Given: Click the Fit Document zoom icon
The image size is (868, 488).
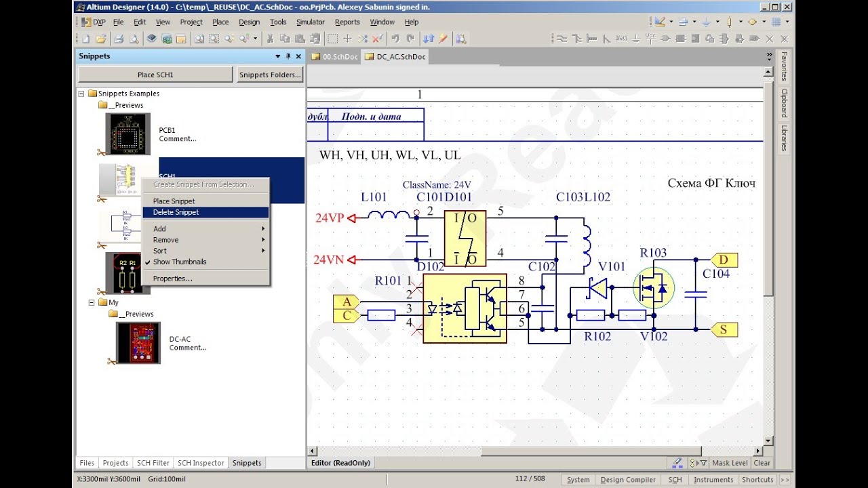Looking at the screenshot, I should coord(199,39).
